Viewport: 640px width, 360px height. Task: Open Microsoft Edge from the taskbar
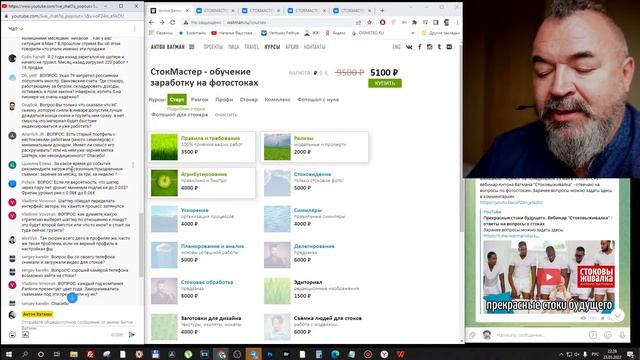pyautogui.click(x=335, y=354)
